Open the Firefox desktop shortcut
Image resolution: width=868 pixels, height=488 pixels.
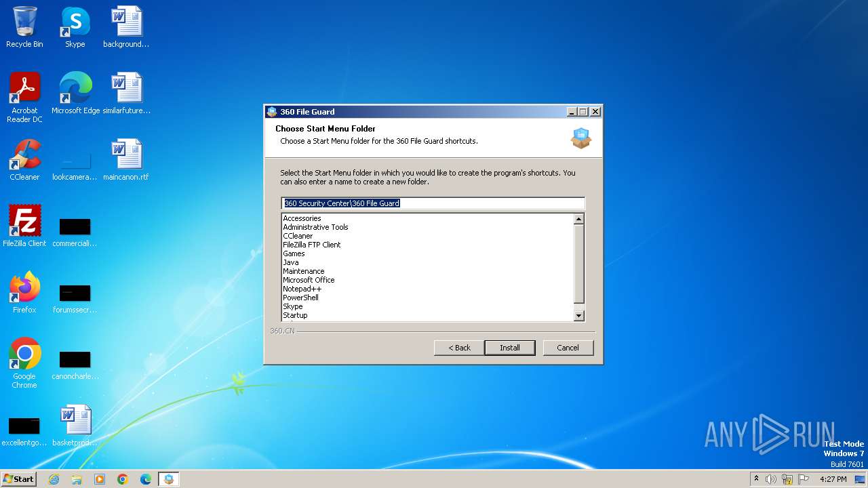tap(24, 293)
